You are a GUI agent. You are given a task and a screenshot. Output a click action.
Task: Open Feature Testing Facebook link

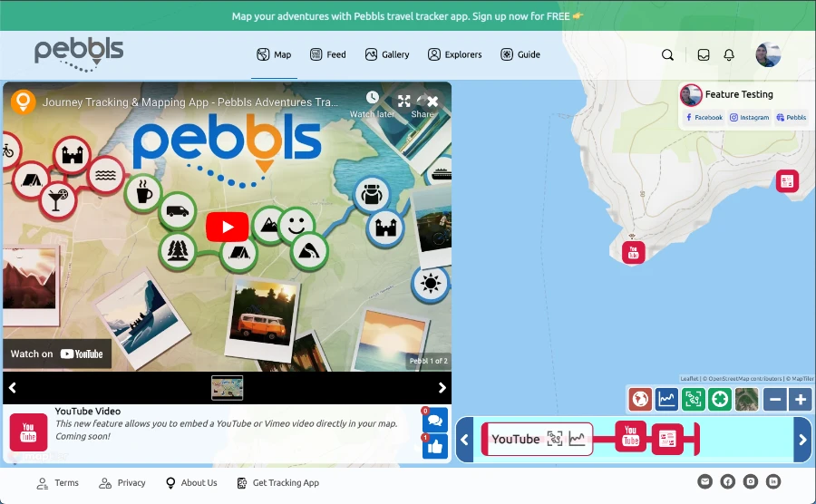click(704, 118)
